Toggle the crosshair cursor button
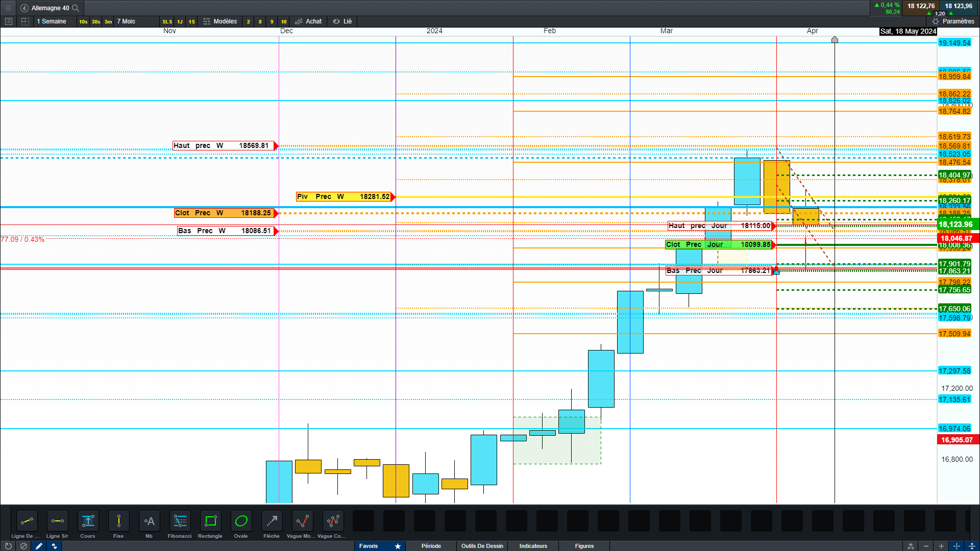This screenshot has height=551, width=980. click(957, 546)
